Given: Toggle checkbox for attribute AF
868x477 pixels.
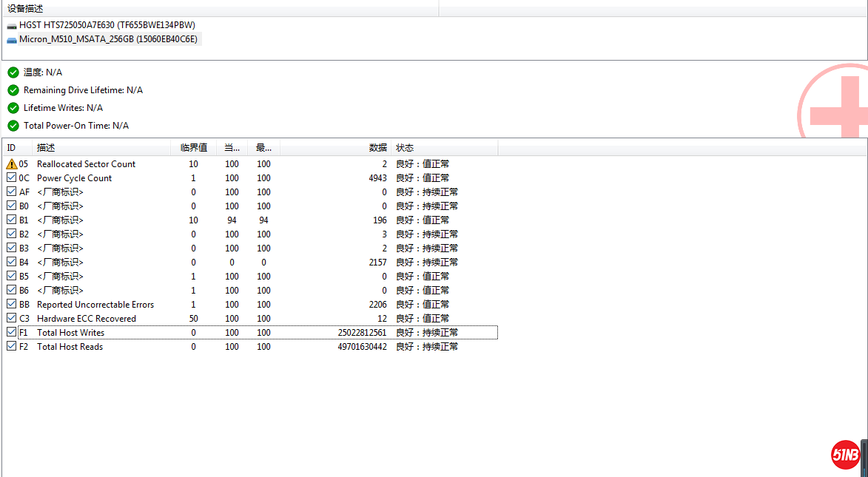Looking at the screenshot, I should tap(12, 192).
